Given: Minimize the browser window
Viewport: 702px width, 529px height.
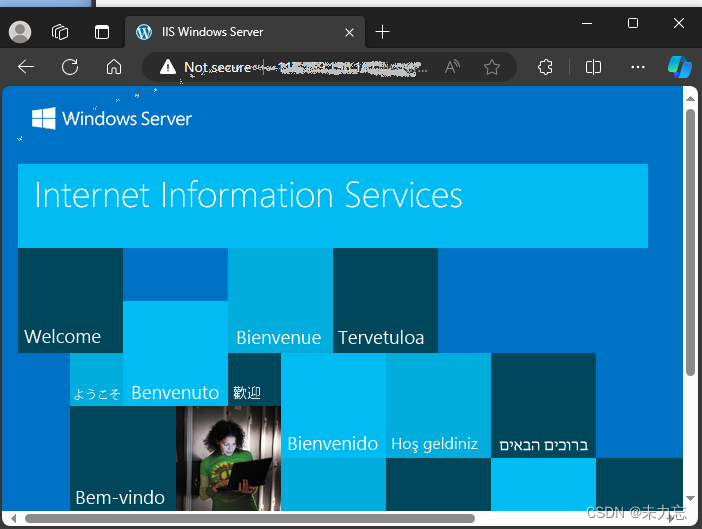Looking at the screenshot, I should 587,23.
